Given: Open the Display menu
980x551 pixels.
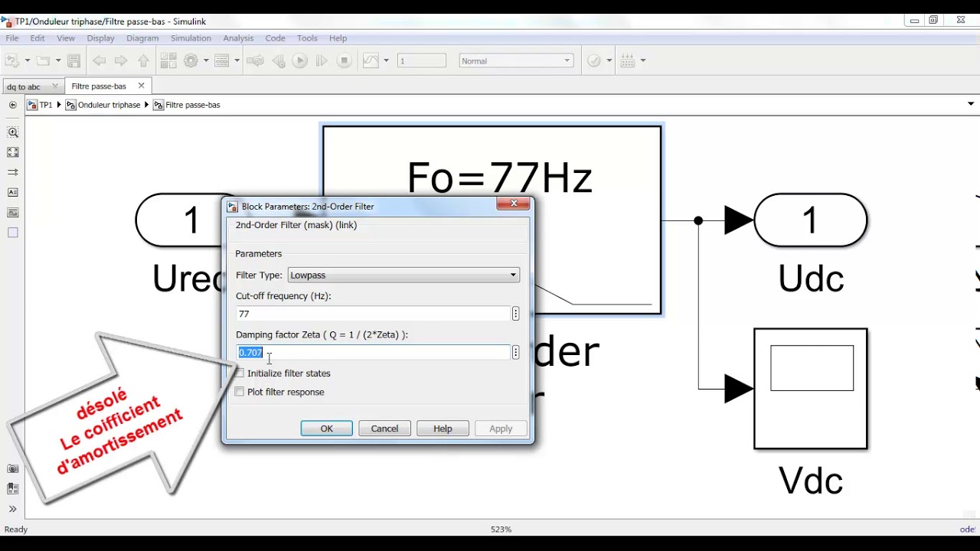Looking at the screenshot, I should (100, 38).
